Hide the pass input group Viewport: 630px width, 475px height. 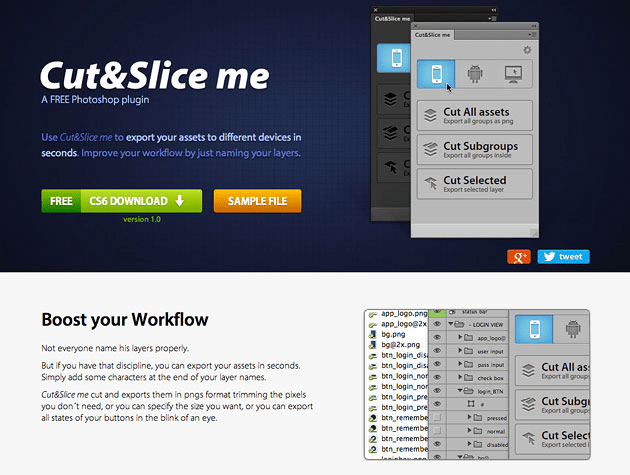(437, 364)
